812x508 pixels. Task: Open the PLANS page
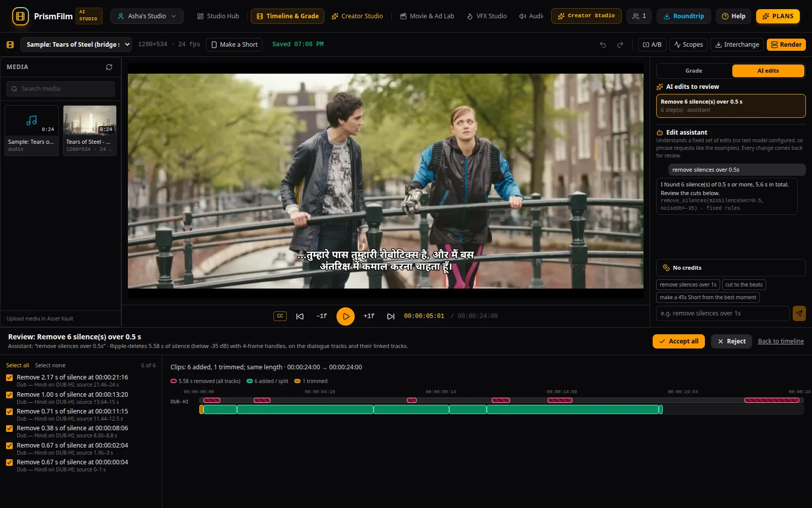pyautogui.click(x=778, y=16)
